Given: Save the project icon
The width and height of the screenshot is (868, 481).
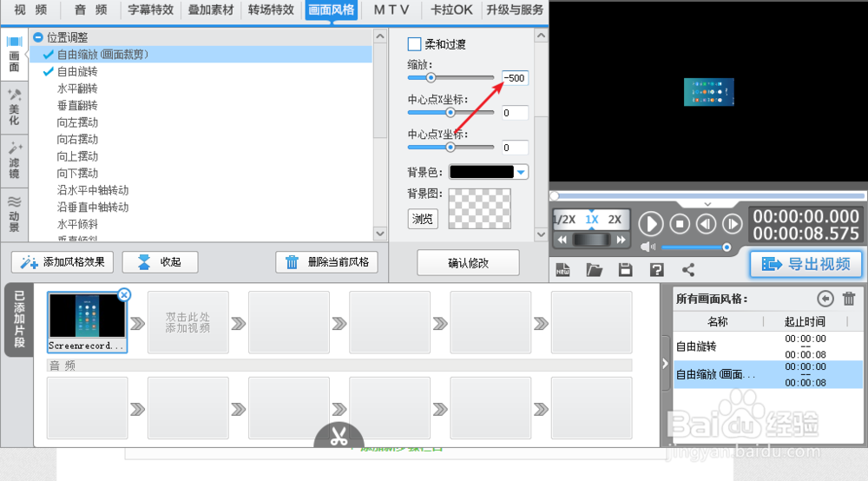Looking at the screenshot, I should (626, 269).
